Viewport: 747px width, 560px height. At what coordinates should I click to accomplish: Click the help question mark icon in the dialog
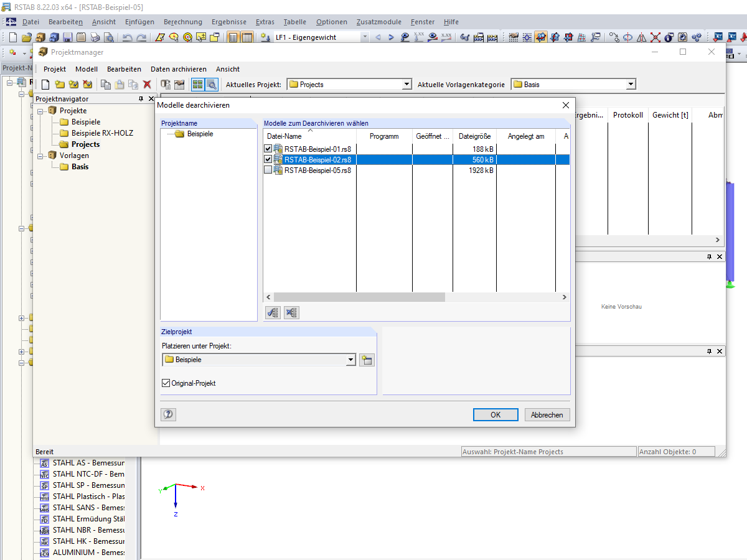[x=168, y=414]
